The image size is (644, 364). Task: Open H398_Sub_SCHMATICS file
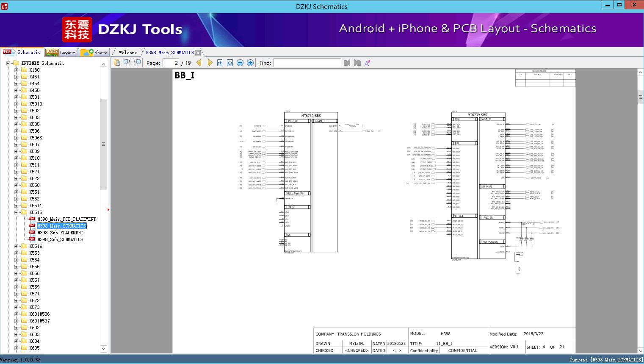(60, 239)
